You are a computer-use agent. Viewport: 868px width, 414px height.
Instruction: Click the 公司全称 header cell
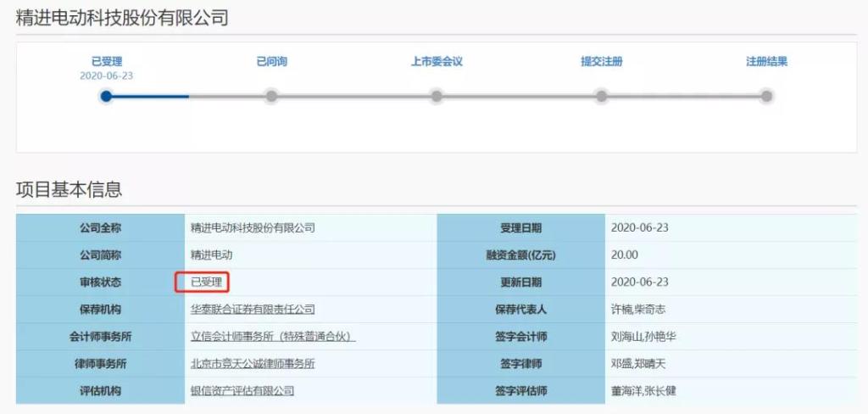pos(100,227)
